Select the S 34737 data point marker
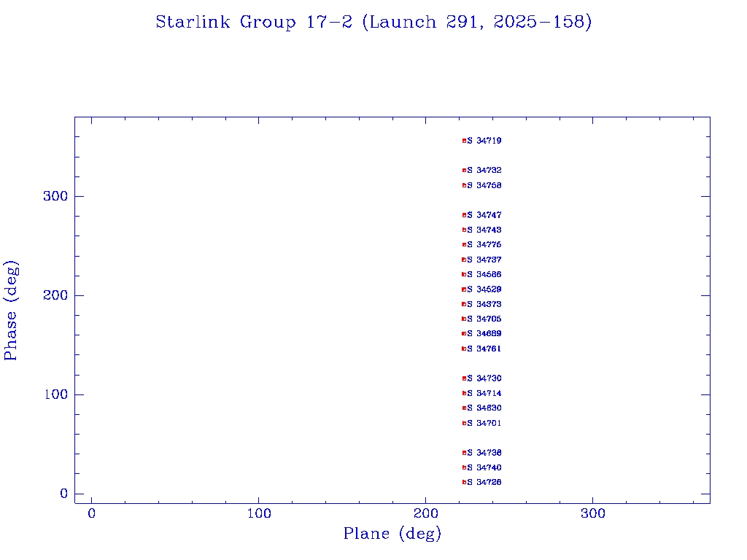Screen dimensions: 747x560 click(x=464, y=260)
